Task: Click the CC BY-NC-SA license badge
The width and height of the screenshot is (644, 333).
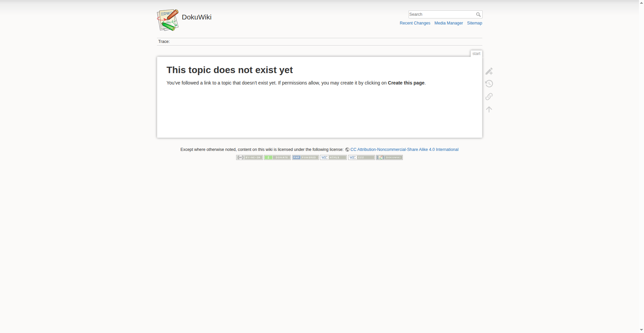Action: [x=249, y=158]
